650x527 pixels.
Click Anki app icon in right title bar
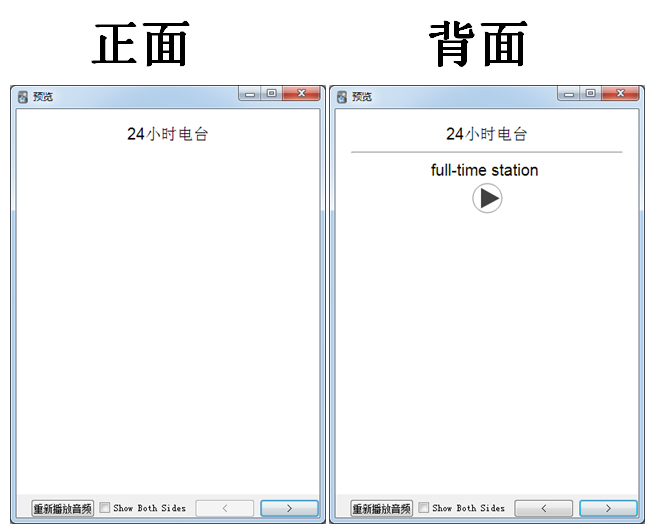(342, 97)
